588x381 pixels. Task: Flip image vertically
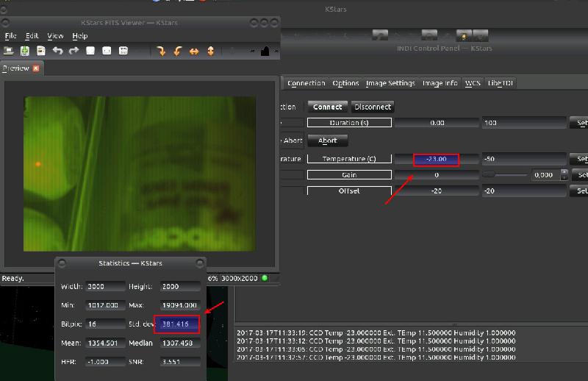pos(211,51)
